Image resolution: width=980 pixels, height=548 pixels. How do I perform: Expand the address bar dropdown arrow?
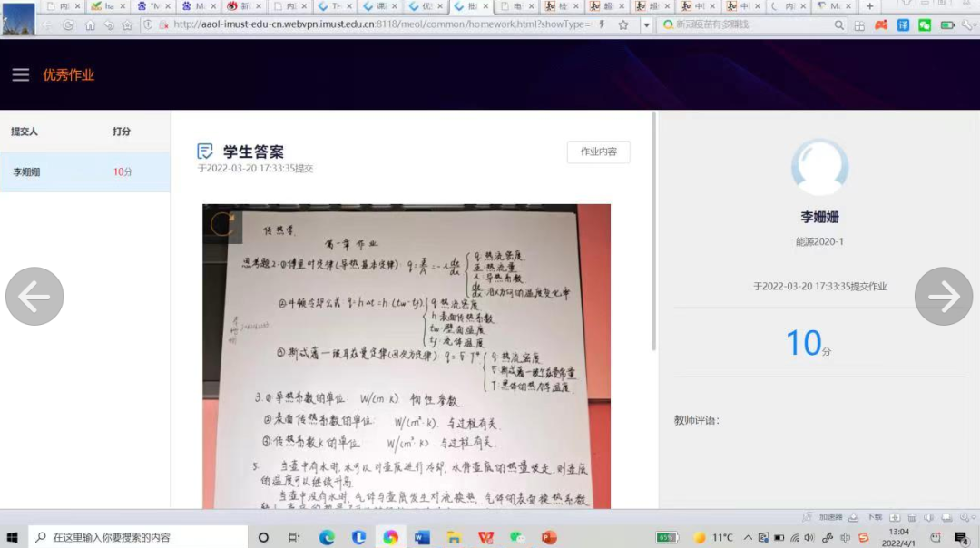click(x=646, y=25)
